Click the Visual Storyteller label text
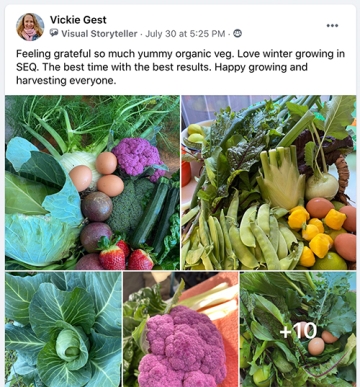Screen dimensions: 360x387 [x=99, y=34]
